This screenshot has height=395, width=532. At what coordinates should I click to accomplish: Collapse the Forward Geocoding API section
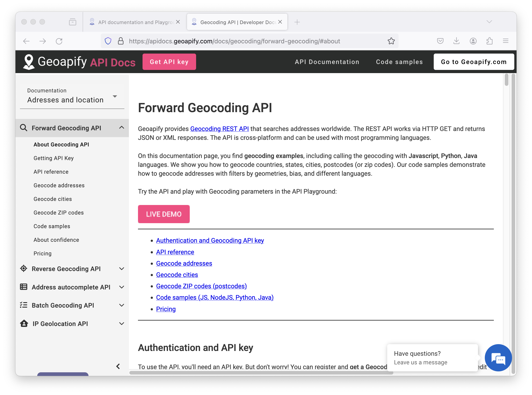tap(121, 128)
